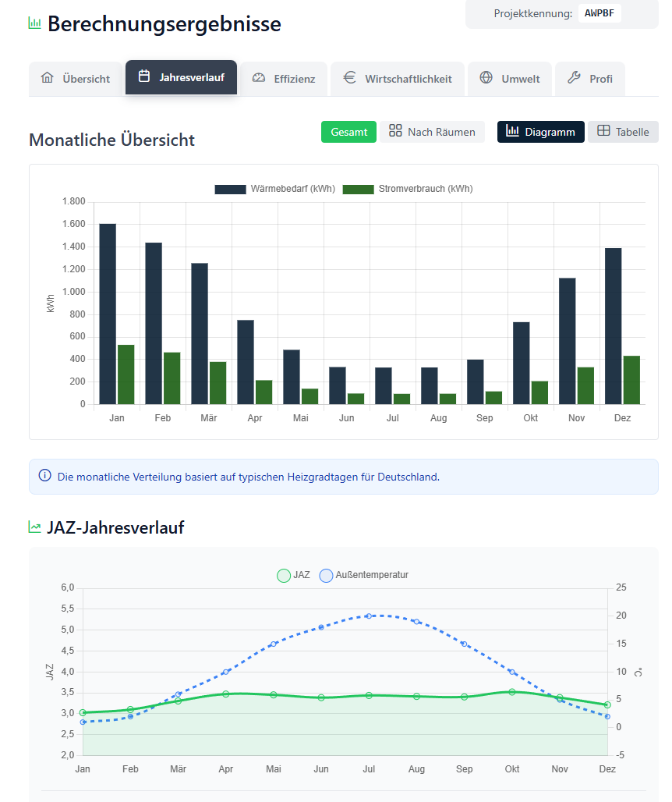Hide Außentemperatur series via legend
The image size is (672, 802).
(363, 575)
